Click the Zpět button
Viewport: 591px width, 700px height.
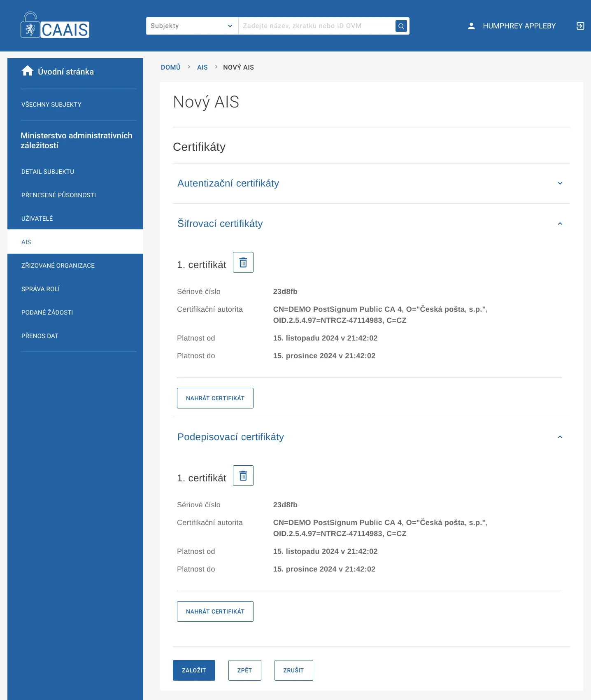[244, 670]
